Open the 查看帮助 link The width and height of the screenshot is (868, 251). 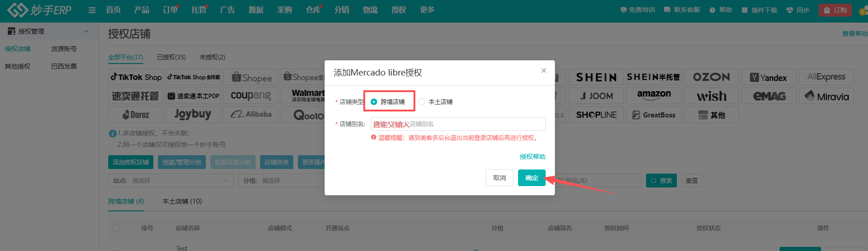[x=855, y=34]
